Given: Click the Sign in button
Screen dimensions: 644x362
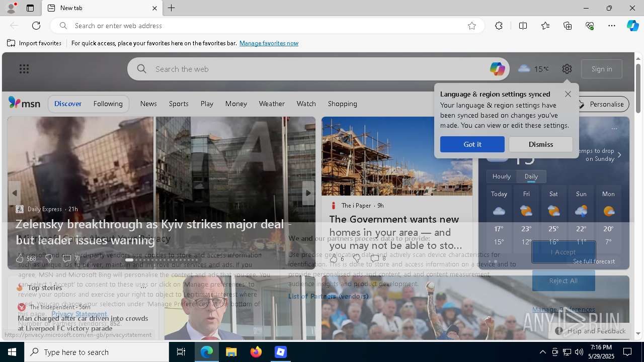Looking at the screenshot, I should click(602, 69).
